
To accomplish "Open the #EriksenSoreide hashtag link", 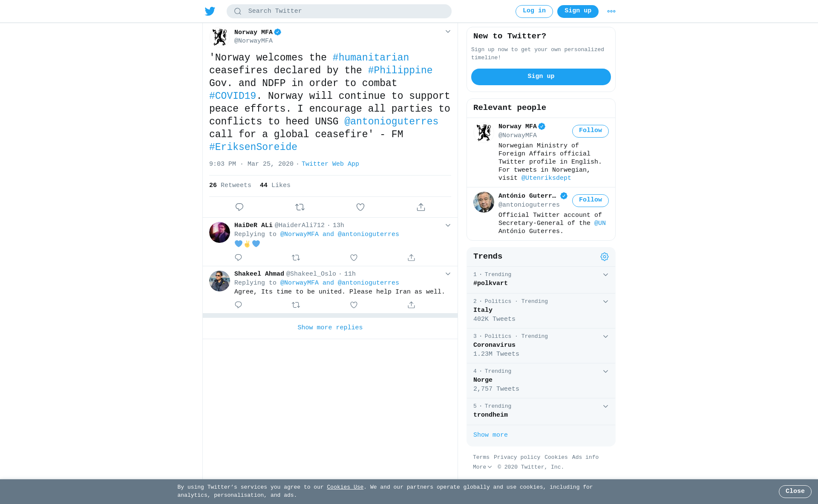I will (253, 147).
